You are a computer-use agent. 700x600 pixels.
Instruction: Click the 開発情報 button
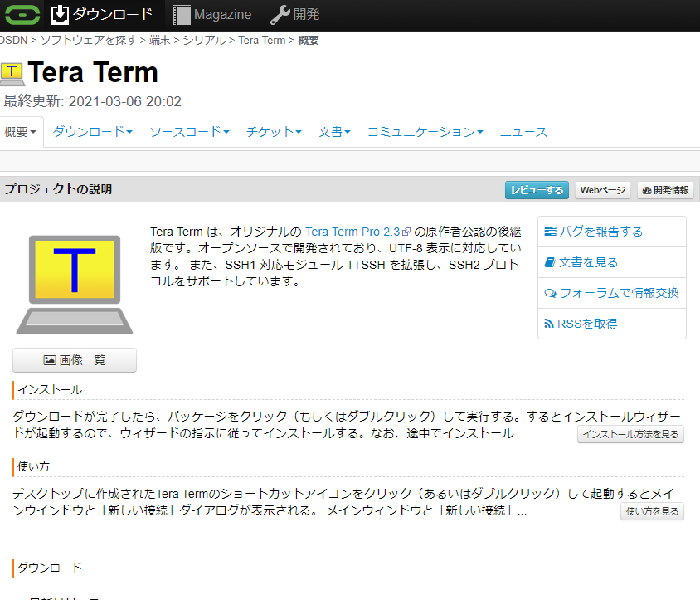665,190
